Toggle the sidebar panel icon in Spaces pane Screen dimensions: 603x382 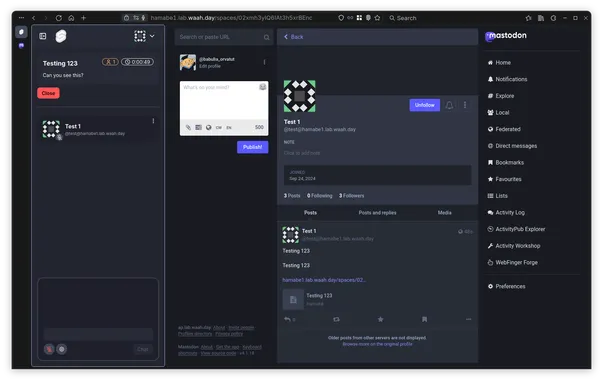tap(43, 36)
